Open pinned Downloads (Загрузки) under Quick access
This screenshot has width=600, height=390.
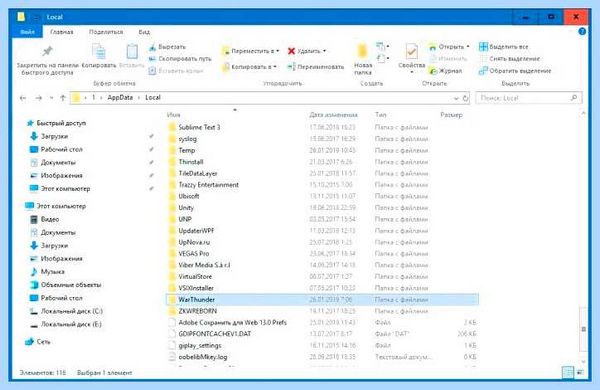coord(50,136)
